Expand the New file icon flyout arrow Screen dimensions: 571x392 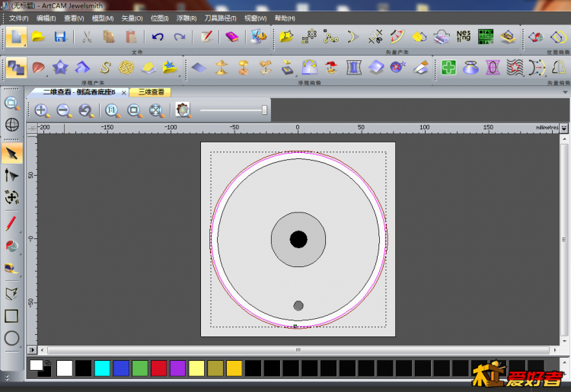click(25, 46)
